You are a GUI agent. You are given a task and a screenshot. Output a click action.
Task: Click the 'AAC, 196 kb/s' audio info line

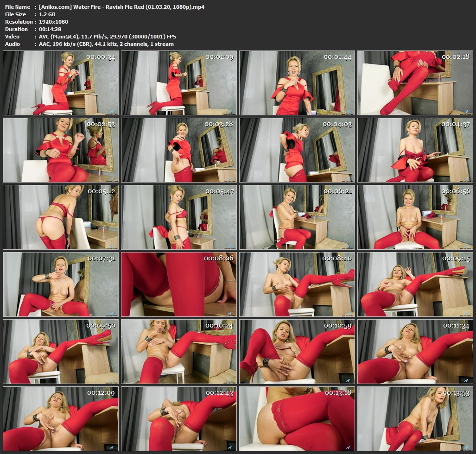click(106, 44)
